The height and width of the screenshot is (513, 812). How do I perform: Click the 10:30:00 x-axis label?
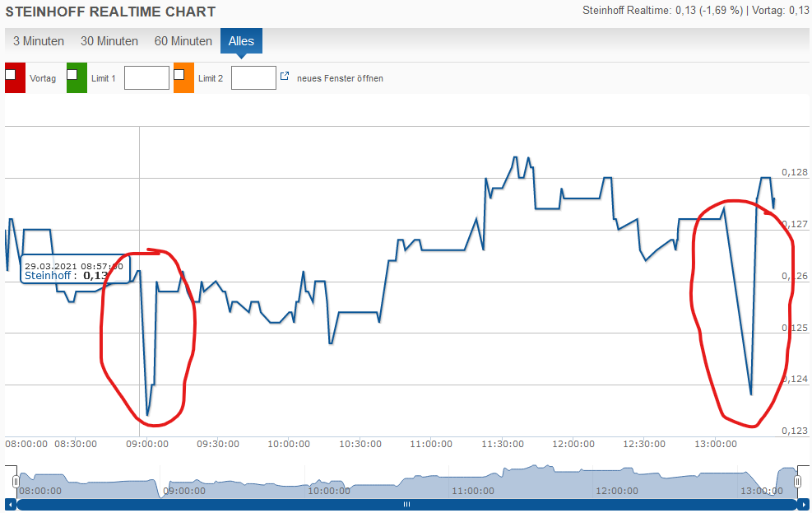tap(360, 444)
